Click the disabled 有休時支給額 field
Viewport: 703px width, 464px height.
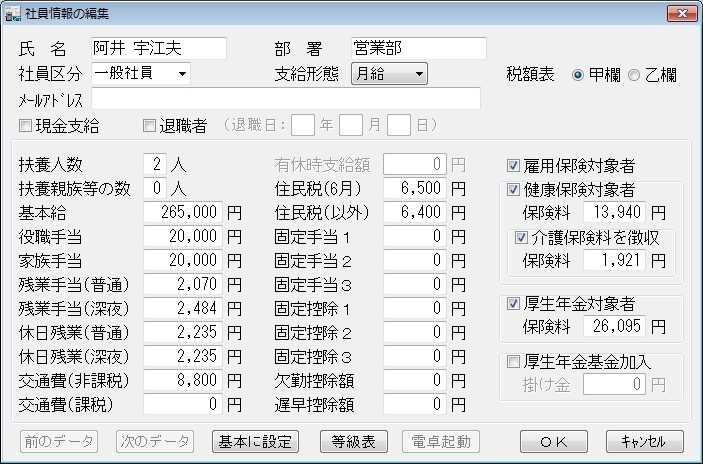415,164
